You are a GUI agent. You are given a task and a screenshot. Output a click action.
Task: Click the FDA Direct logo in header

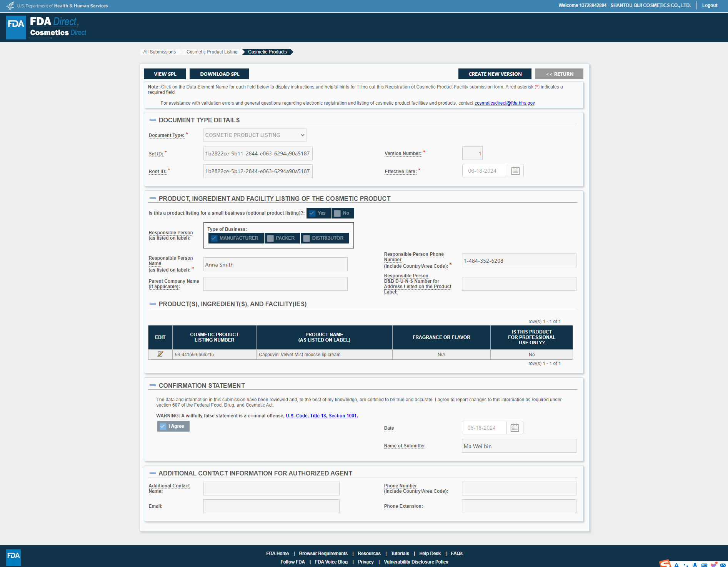click(x=47, y=27)
